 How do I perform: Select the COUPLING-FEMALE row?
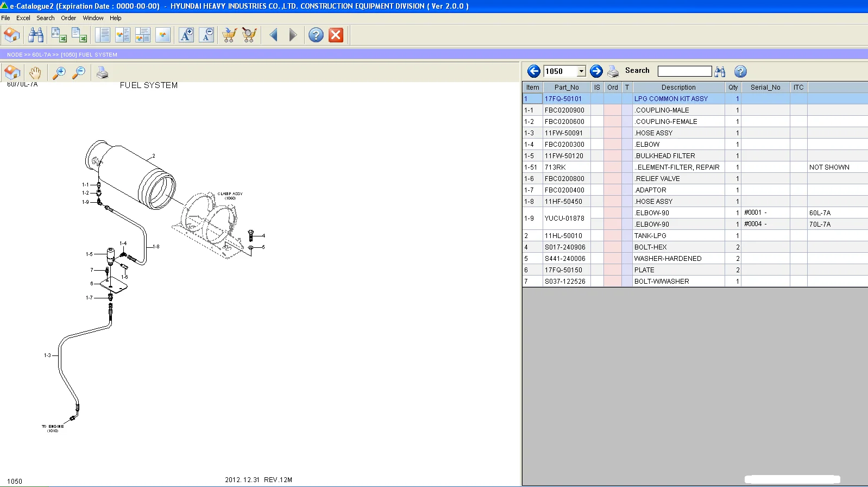[695, 122]
